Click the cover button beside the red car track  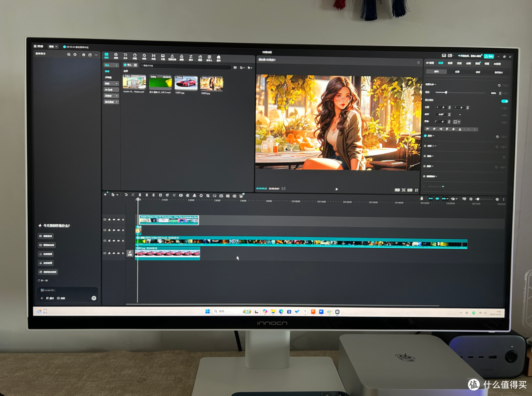(x=130, y=253)
